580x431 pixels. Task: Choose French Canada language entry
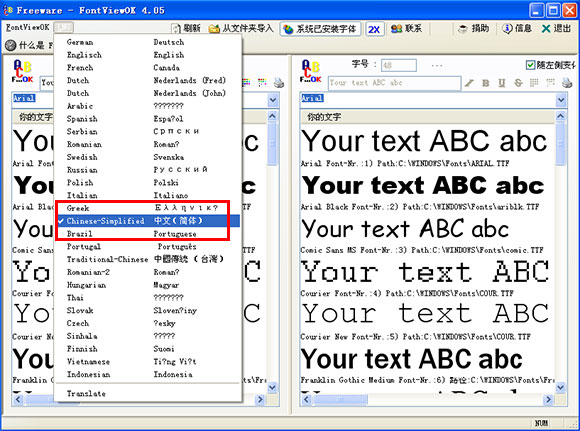pos(148,68)
